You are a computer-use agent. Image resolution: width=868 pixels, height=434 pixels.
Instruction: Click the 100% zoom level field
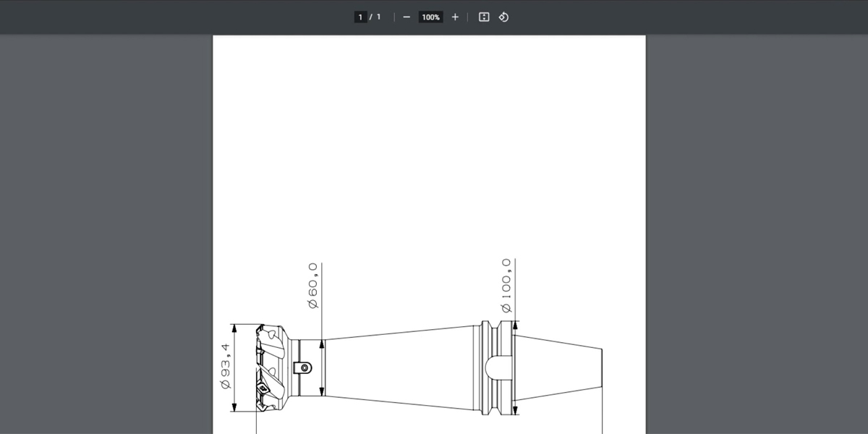(431, 17)
